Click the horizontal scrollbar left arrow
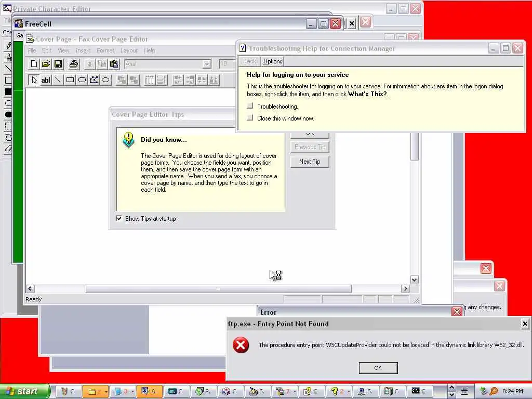 click(x=30, y=289)
